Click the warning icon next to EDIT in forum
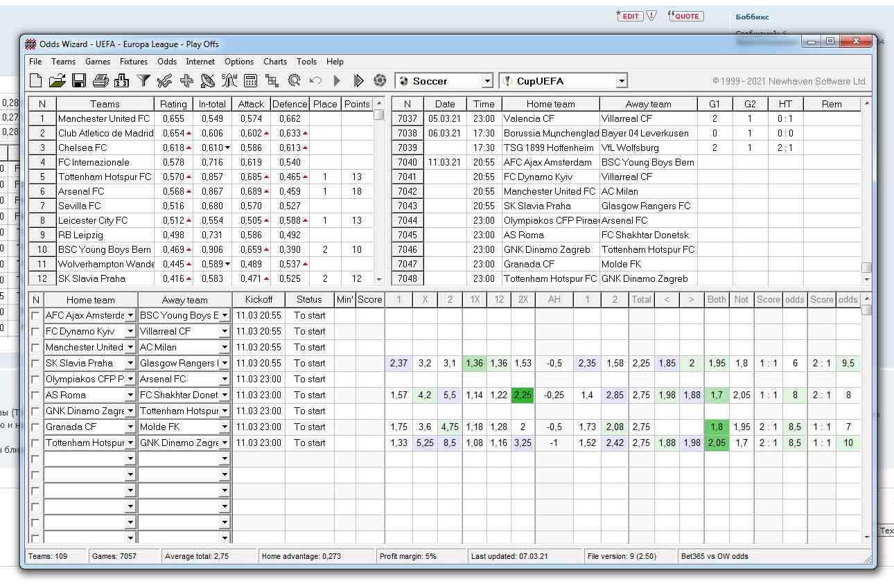 coord(651,16)
